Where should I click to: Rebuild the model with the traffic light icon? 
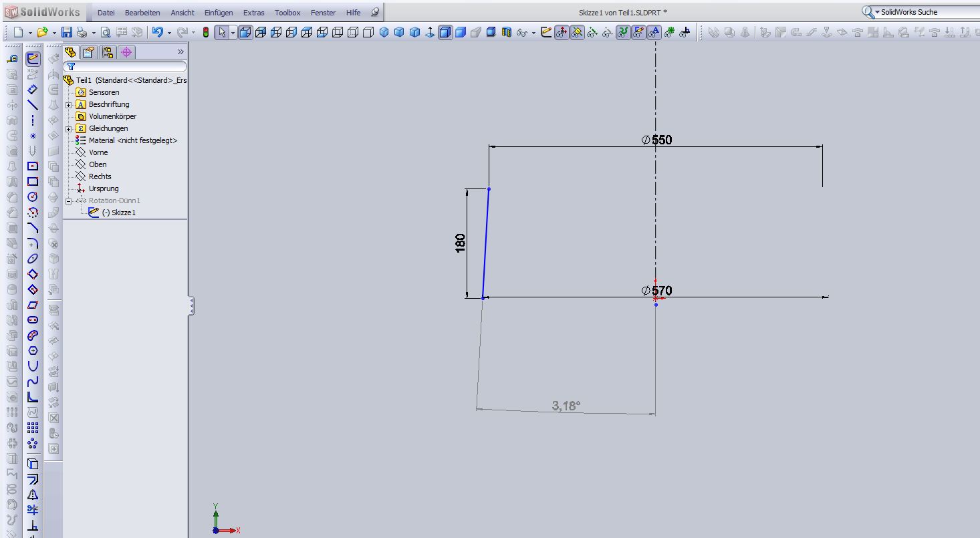pyautogui.click(x=206, y=32)
